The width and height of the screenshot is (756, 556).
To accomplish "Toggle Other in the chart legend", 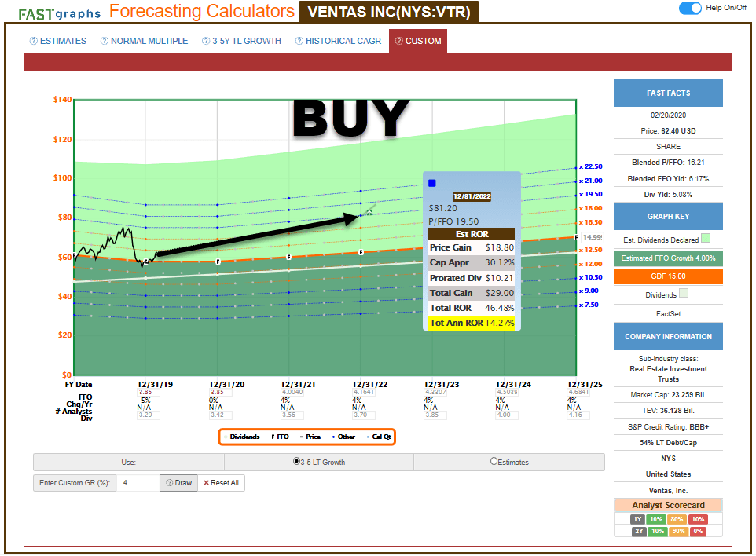I will click(x=343, y=437).
